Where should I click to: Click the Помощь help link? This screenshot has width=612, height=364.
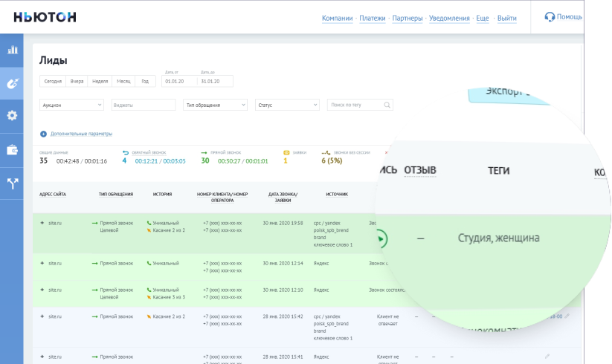coord(570,17)
